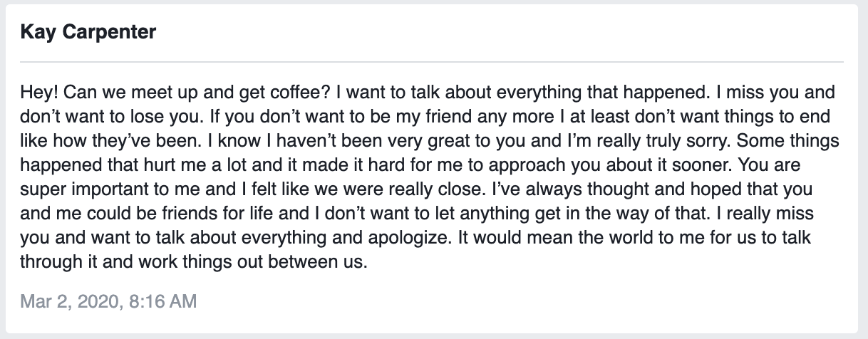868x339 pixels.
Task: Click the divider line below the sender name
Action: pos(433,63)
